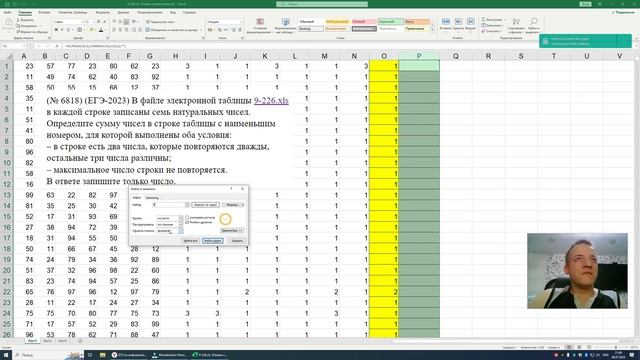Apply the Bad pink cell style

(363, 22)
